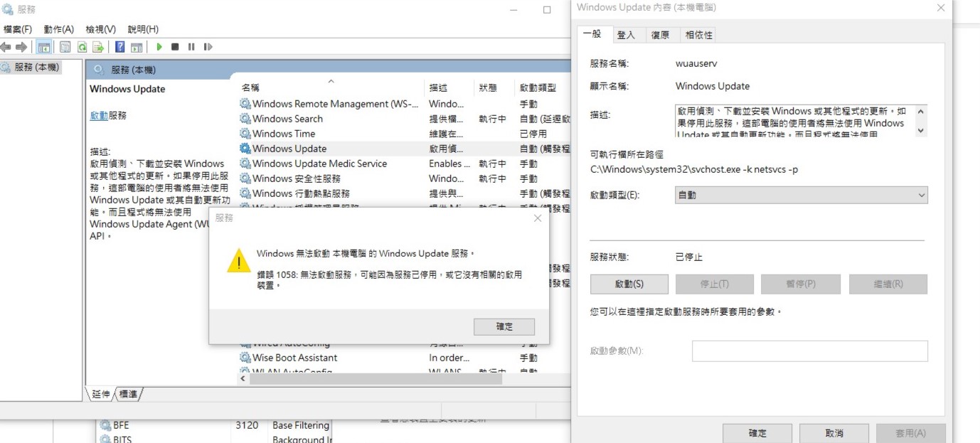980x443 pixels.
Task: Switch to the 登入 tab in properties dialog
Action: pos(626,35)
